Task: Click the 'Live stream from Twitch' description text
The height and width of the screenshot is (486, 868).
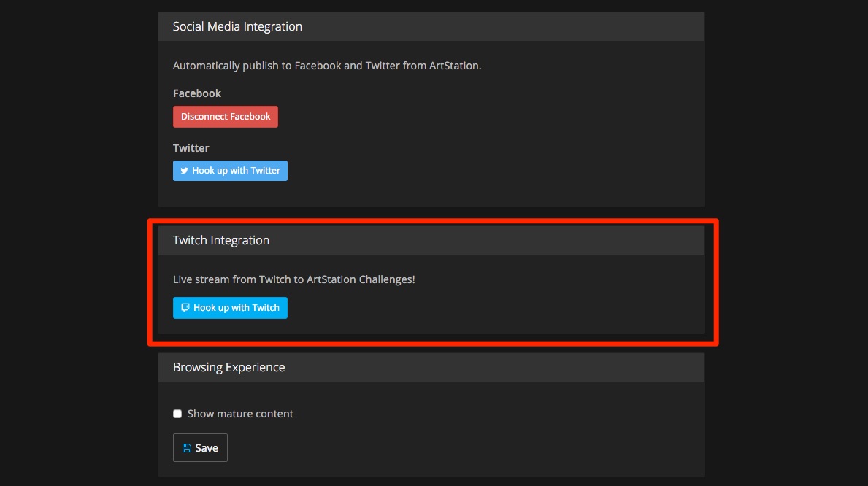Action: pos(294,279)
